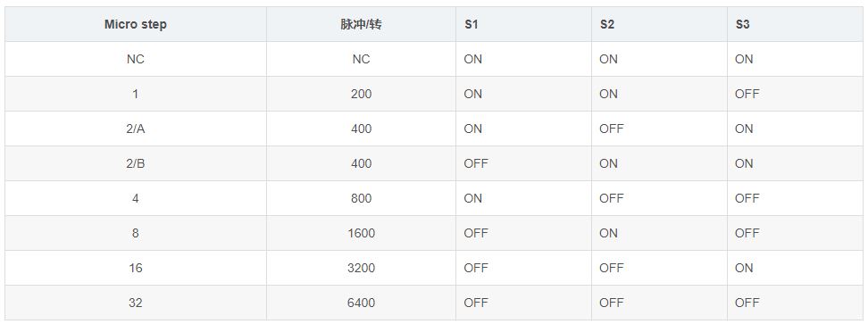Click micro step 32 cell
The height and width of the screenshot is (324, 868).
point(136,303)
